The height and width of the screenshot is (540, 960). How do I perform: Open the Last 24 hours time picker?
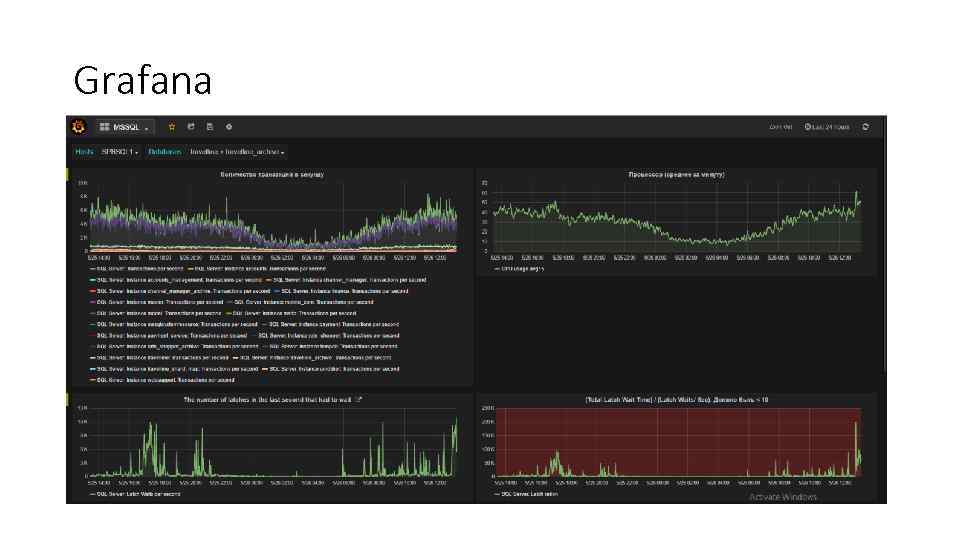coord(827,127)
